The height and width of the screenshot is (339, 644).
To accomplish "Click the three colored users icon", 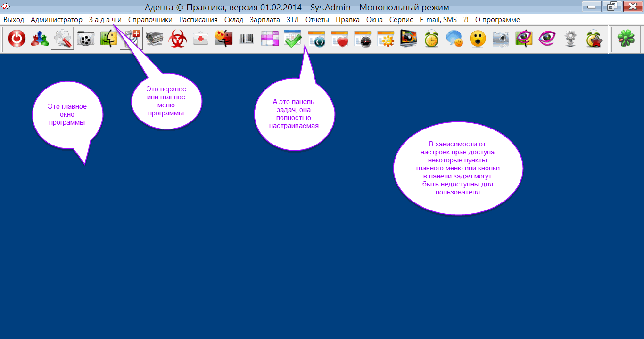I will pyautogui.click(x=40, y=39).
